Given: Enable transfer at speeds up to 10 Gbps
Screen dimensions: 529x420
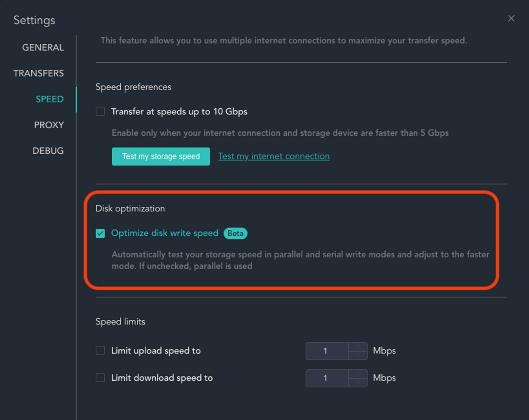Looking at the screenshot, I should (100, 111).
